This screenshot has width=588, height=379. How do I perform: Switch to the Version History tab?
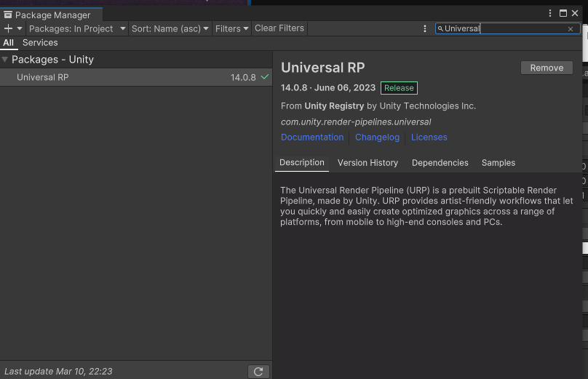367,163
